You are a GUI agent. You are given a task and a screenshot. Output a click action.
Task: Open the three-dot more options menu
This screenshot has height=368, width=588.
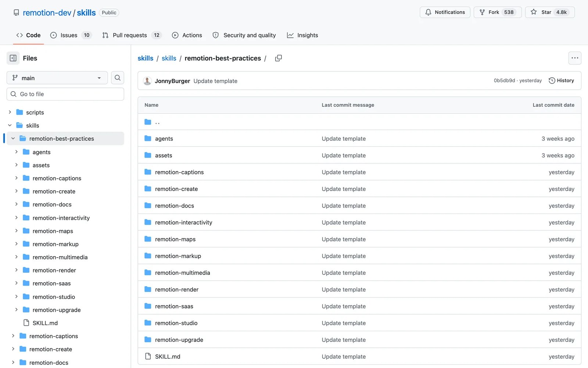[575, 58]
